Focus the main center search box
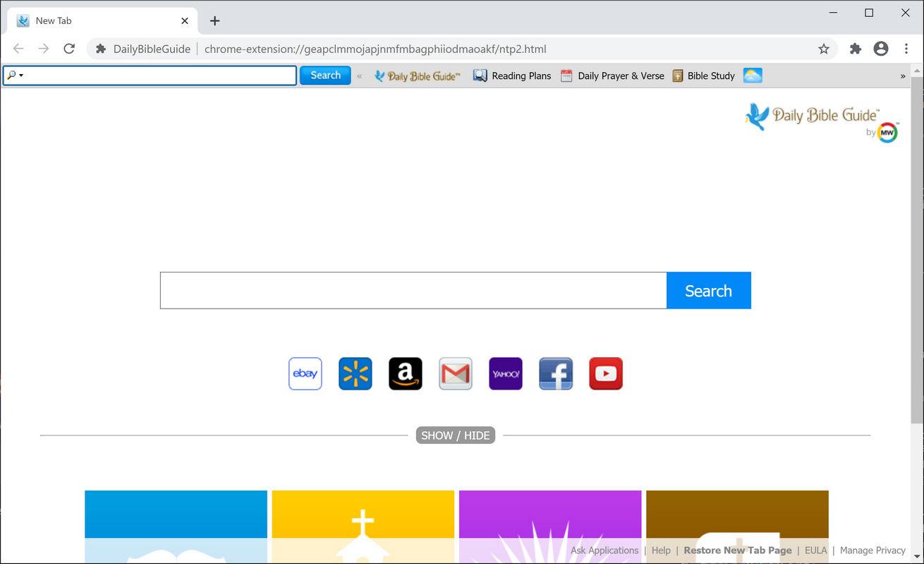Image resolution: width=924 pixels, height=564 pixels. 413,291
